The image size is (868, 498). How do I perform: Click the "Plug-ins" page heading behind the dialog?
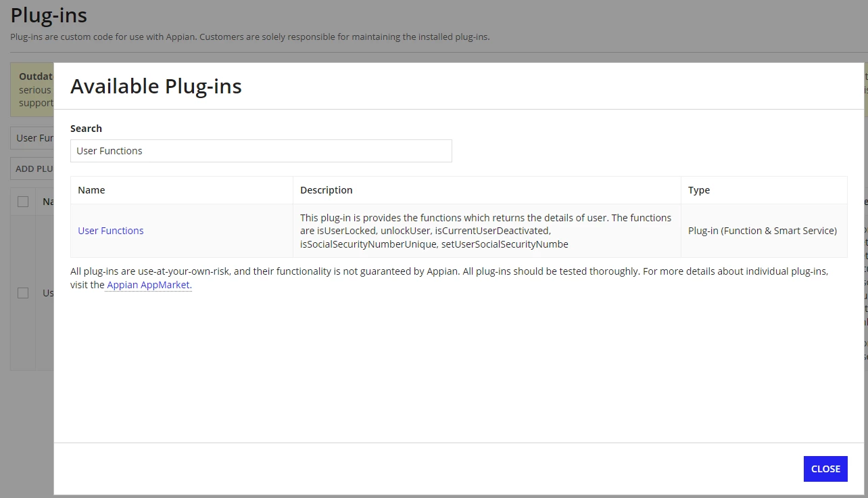(49, 15)
